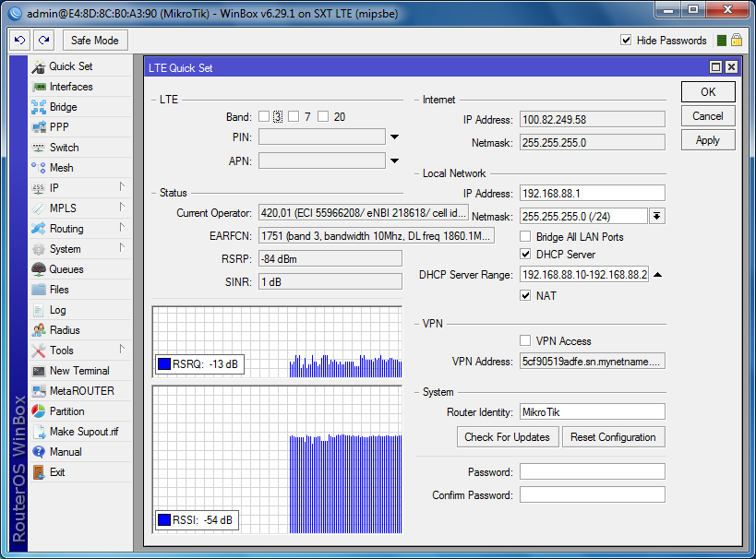Enable Bridge All LAN Ports
Viewport: 756px width, 559px height.
[x=526, y=237]
